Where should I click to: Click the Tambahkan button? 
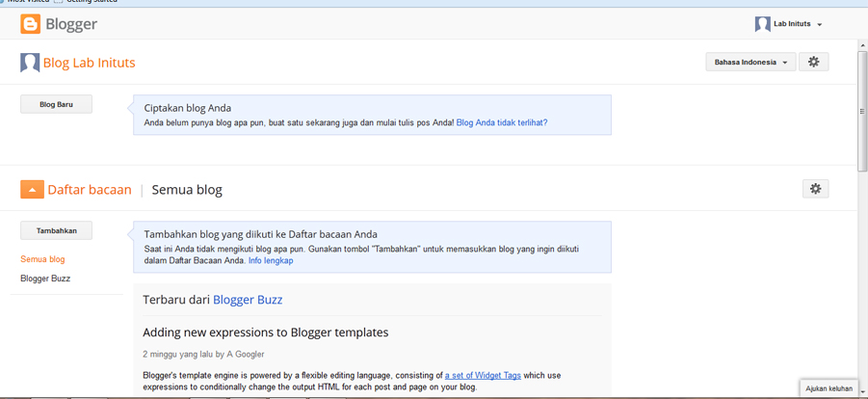[x=57, y=230]
